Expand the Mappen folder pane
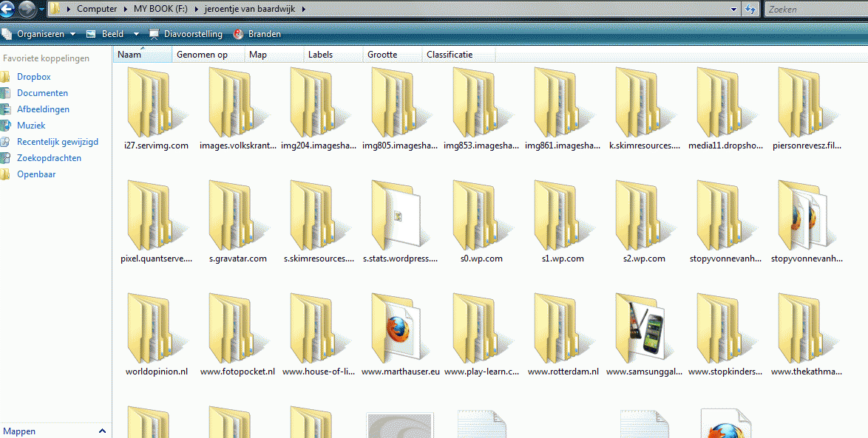 coord(102,431)
